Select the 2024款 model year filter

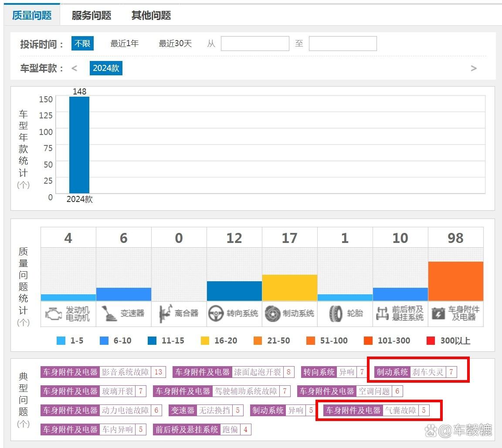106,68
